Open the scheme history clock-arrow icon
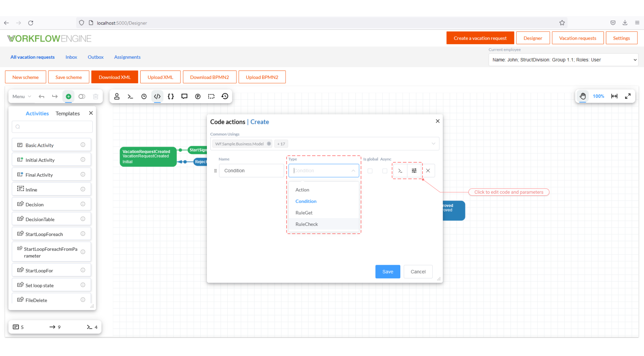The image size is (644, 356). pyautogui.click(x=225, y=96)
